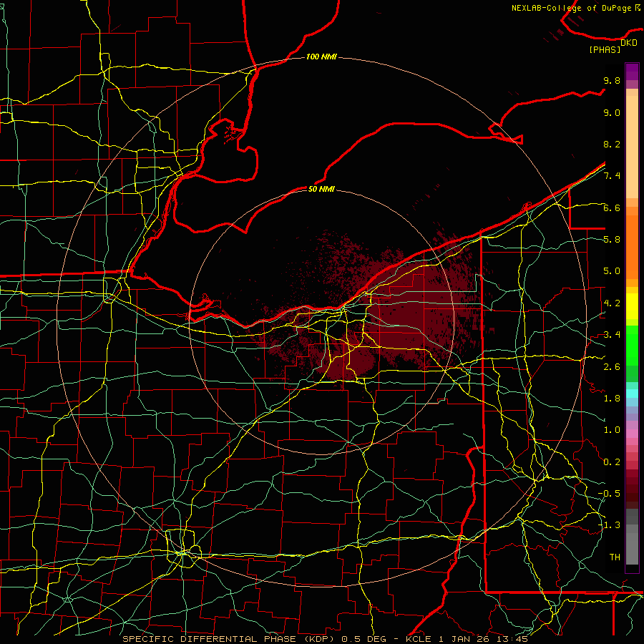
Task: Click the 5.8 value on the scale
Action: pyautogui.click(x=612, y=240)
